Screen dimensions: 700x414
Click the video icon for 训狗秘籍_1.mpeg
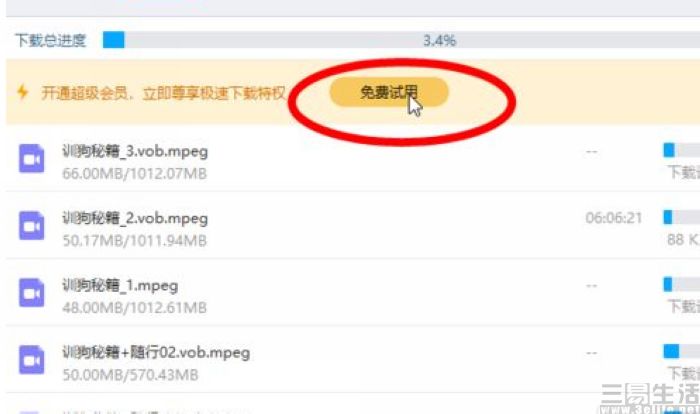tap(31, 293)
